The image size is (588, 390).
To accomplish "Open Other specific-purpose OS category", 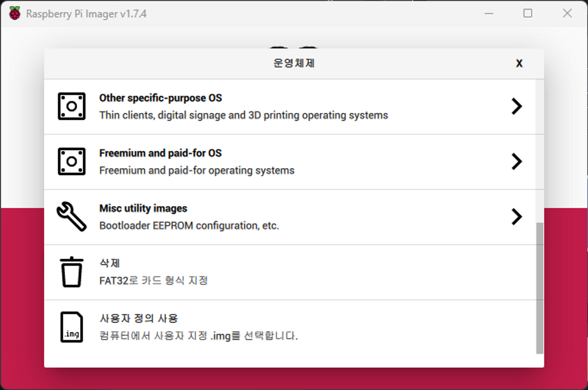I will pyautogui.click(x=290, y=107).
